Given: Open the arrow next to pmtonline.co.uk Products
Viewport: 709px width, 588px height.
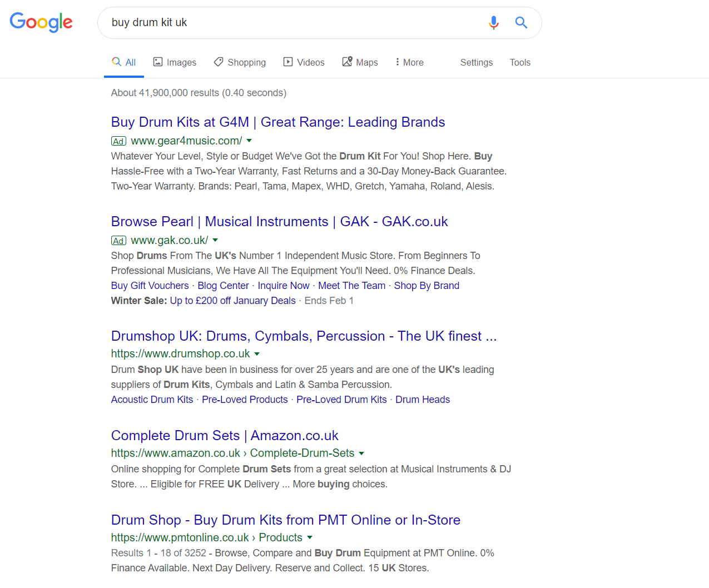Looking at the screenshot, I should point(310,537).
